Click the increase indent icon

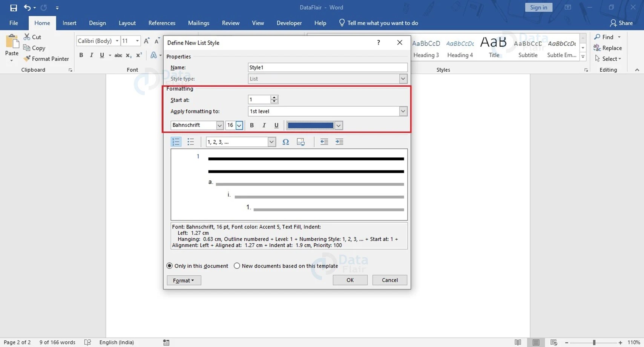click(339, 141)
